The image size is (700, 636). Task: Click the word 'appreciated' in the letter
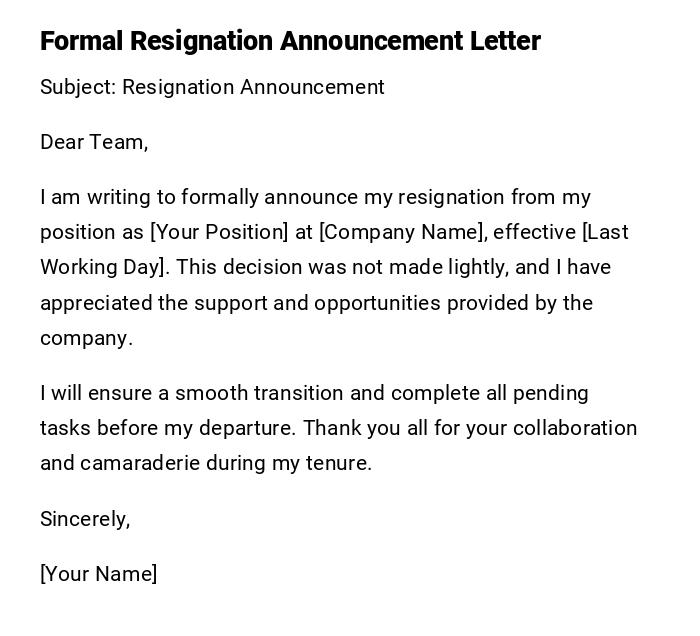point(96,303)
